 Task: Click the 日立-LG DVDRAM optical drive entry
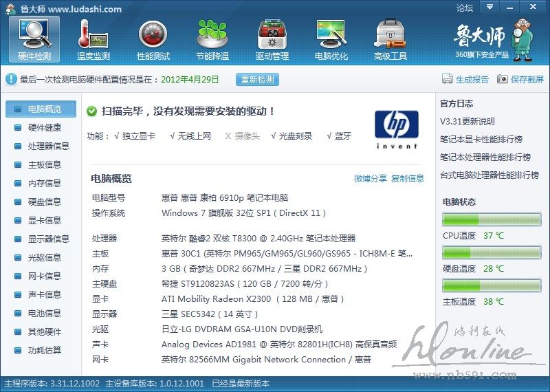(x=242, y=329)
